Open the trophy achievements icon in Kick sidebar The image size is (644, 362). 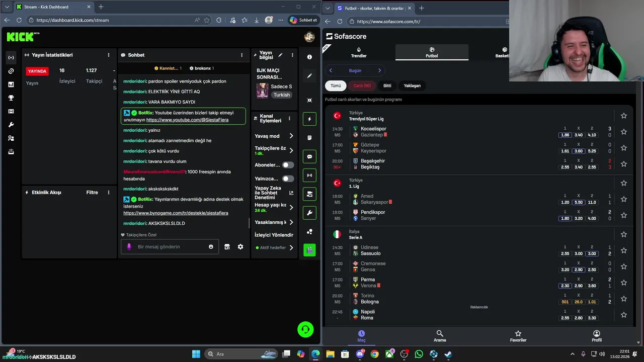(11, 98)
